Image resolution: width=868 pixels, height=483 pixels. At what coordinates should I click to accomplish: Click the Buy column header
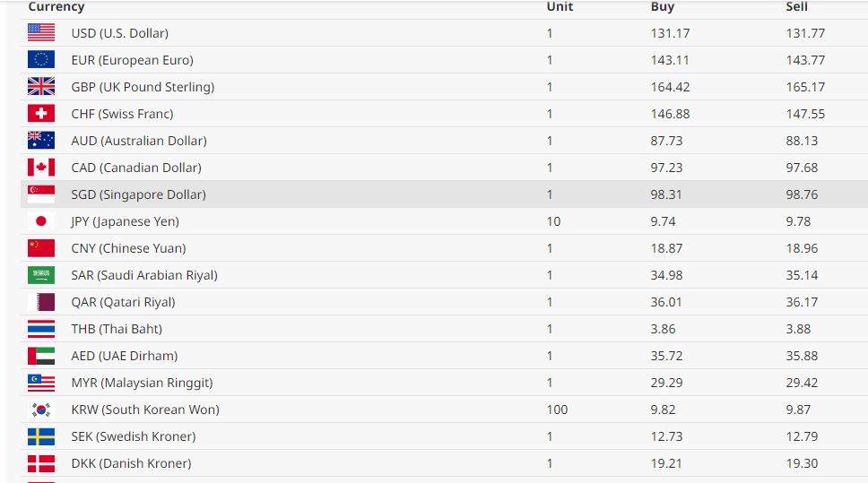662,7
